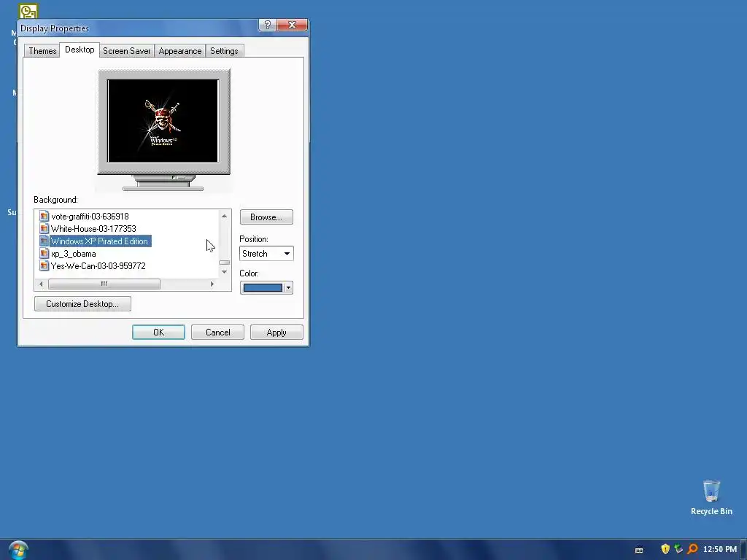Close the Display Properties dialog
The height and width of the screenshot is (560, 747).
(x=292, y=25)
